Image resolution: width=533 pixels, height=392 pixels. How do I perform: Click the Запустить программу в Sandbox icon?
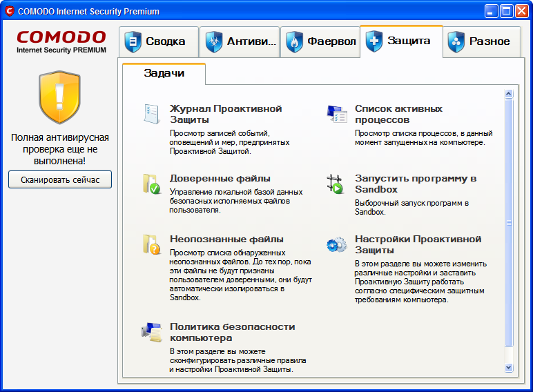335,184
